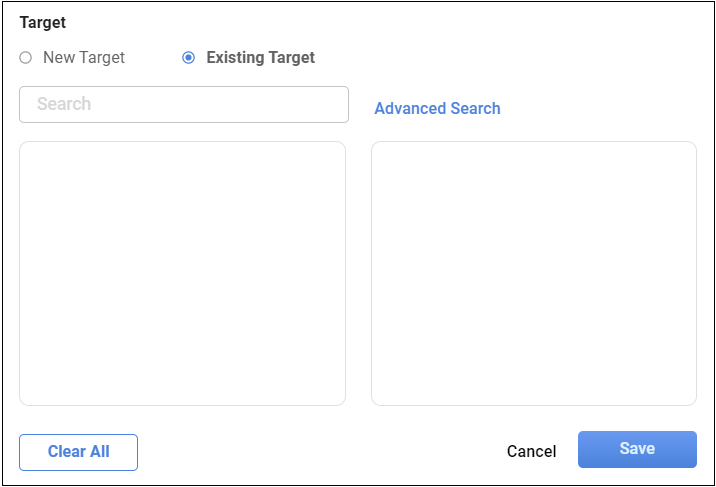716x487 pixels.
Task: Click the empty chosen targets panel
Action: (533, 273)
